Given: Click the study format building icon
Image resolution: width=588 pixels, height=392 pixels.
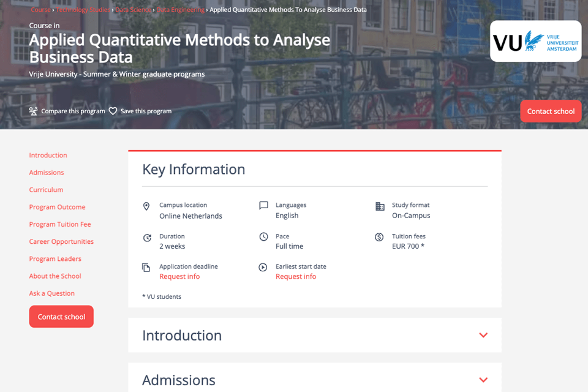Looking at the screenshot, I should [x=380, y=206].
